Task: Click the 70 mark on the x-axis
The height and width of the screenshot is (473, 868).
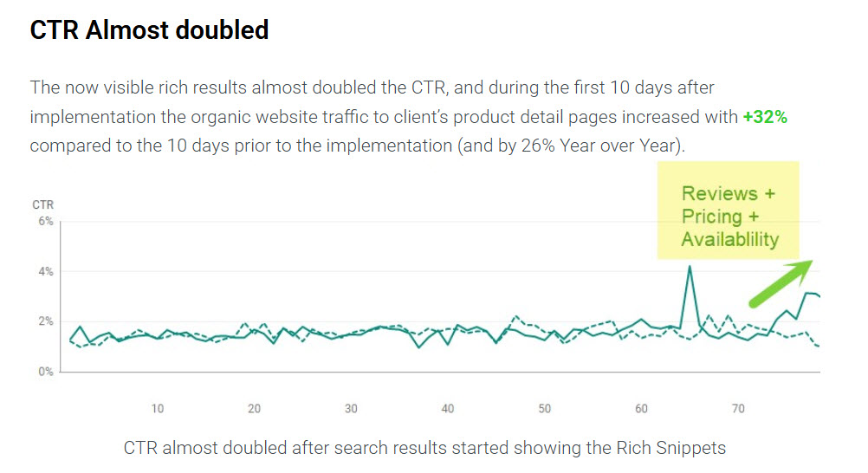Action: coord(738,409)
